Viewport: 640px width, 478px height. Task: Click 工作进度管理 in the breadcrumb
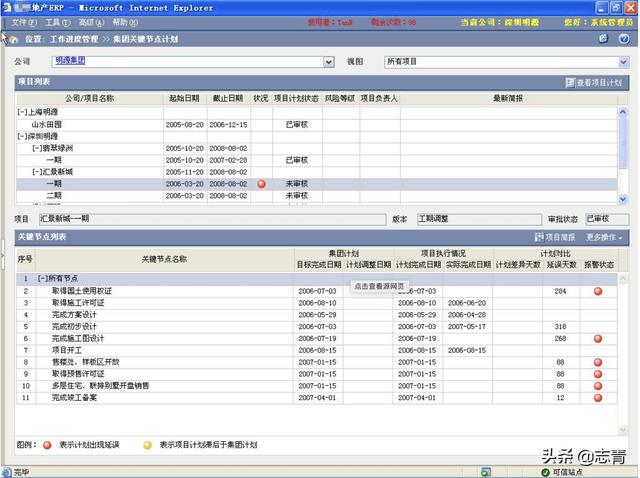click(x=74, y=39)
